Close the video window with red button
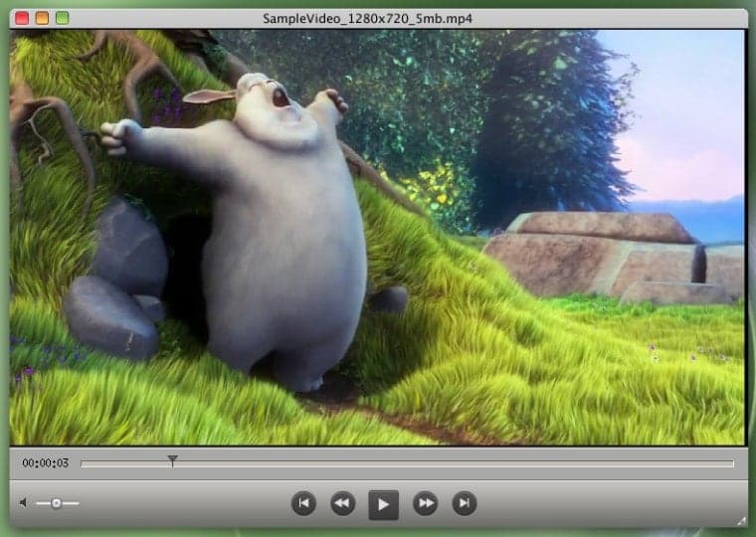Image resolution: width=756 pixels, height=537 pixels. pos(22,18)
